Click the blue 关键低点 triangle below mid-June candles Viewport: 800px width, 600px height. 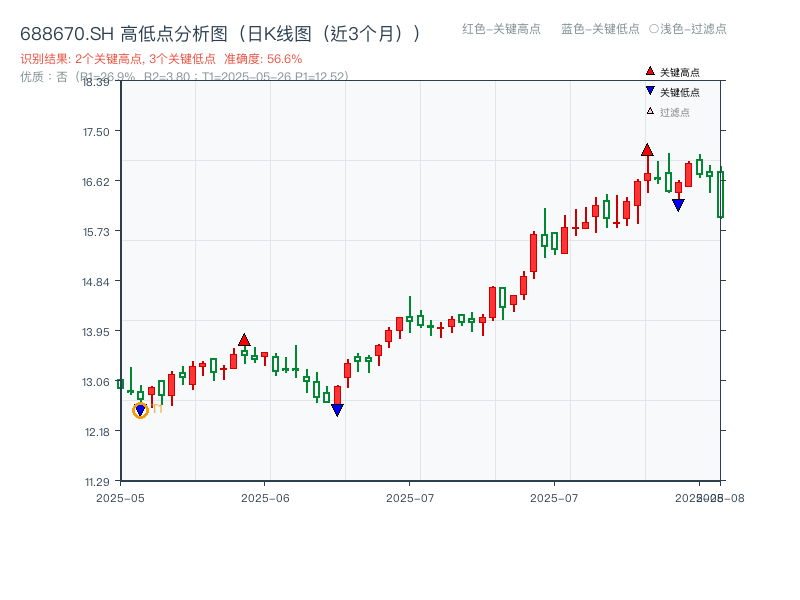point(338,409)
